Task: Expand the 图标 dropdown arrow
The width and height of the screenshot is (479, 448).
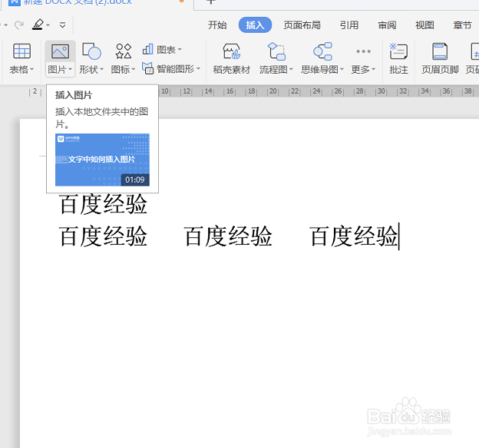Action: click(134, 69)
